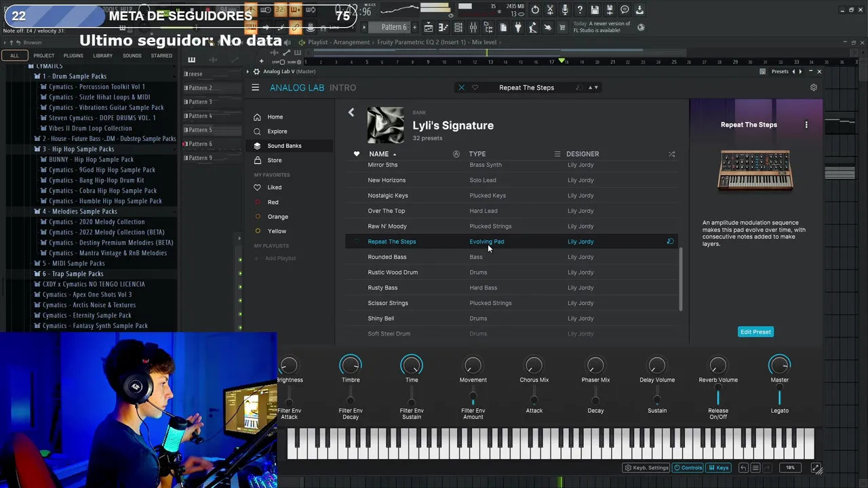Open FL Studio help question mark icon

point(580,10)
